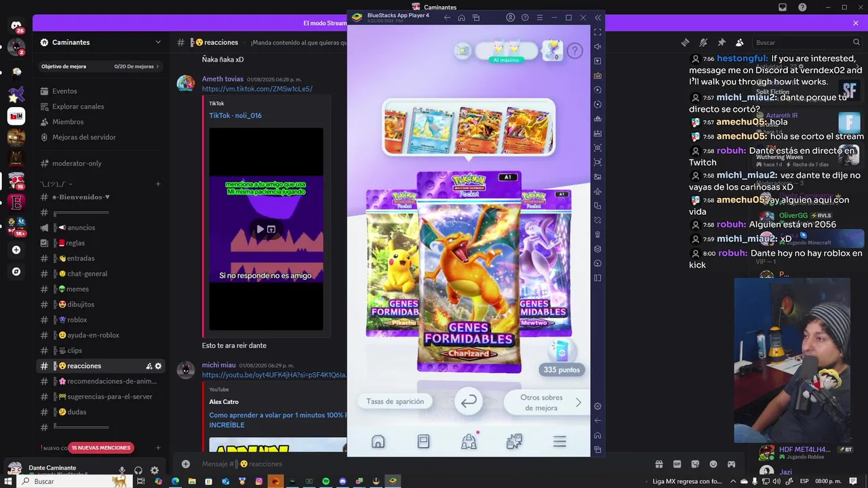Open Eventos in Discord sidebar
This screenshot has height=488, width=868.
tap(64, 91)
